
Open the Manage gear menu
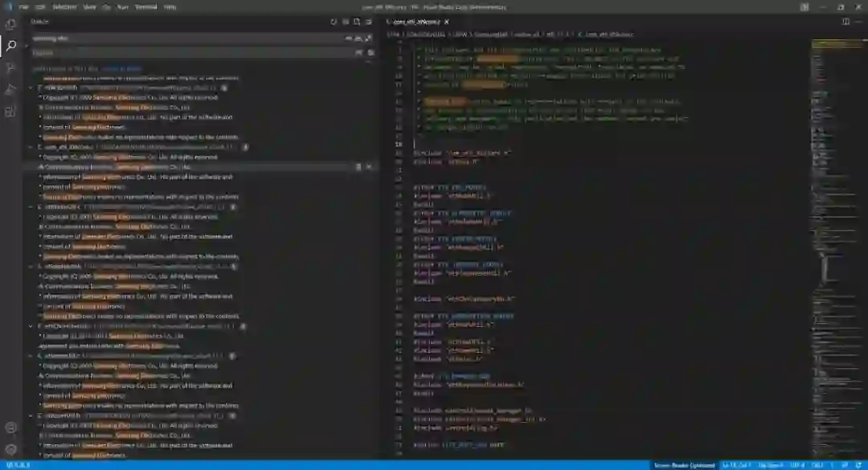click(x=10, y=450)
